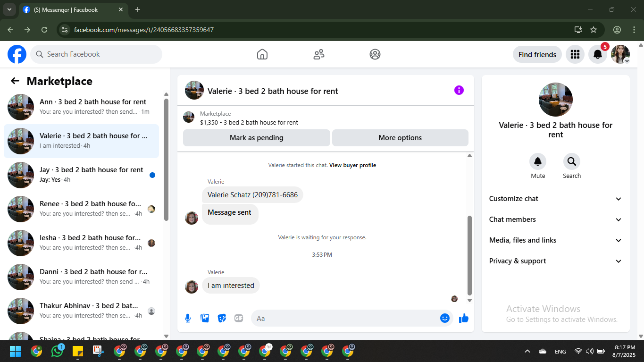Click the chat messages scrollbar thumb
The image size is (644, 362).
tap(469, 255)
